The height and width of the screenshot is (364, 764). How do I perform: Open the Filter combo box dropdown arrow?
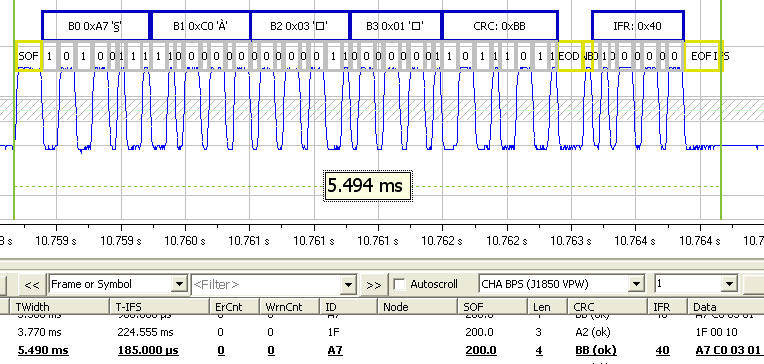point(348,285)
